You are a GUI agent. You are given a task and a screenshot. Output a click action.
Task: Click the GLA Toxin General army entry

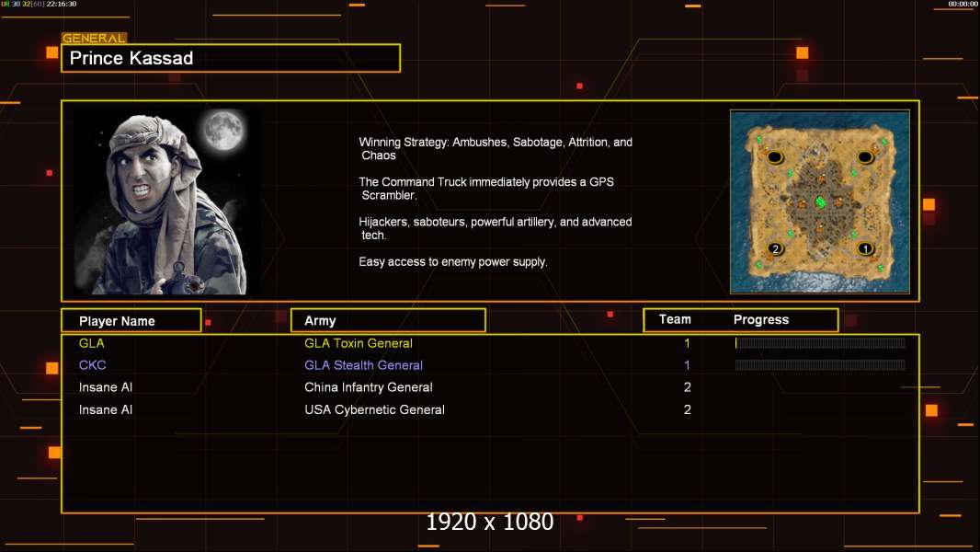click(x=359, y=343)
